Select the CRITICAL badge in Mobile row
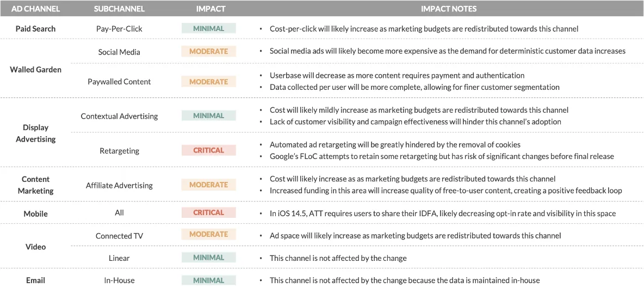 [x=209, y=213]
